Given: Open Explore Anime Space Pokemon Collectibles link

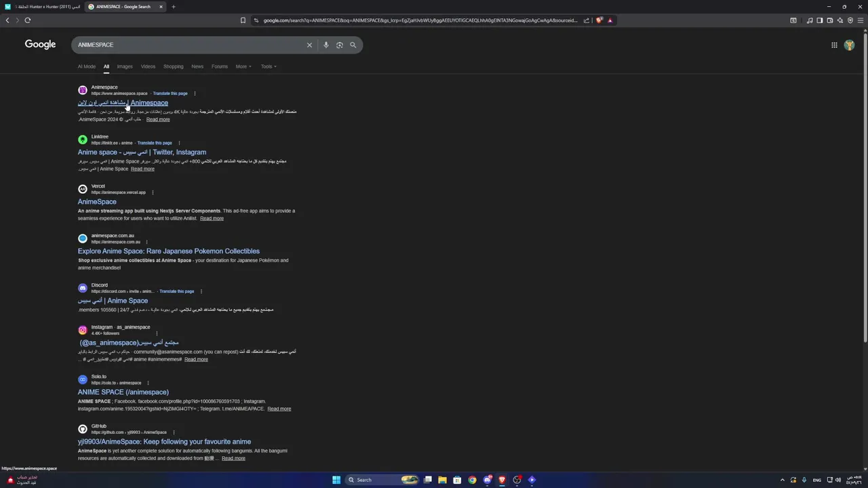Looking at the screenshot, I should coord(168,251).
